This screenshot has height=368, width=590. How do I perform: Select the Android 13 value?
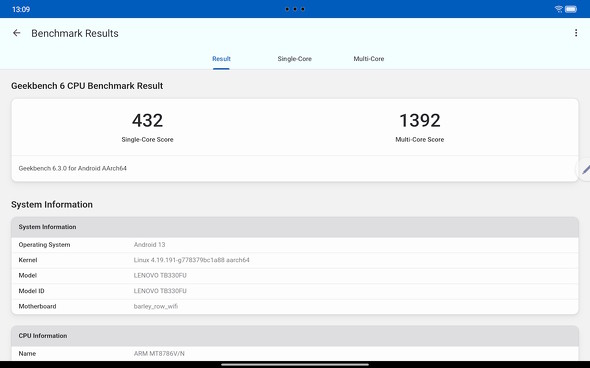(x=149, y=245)
